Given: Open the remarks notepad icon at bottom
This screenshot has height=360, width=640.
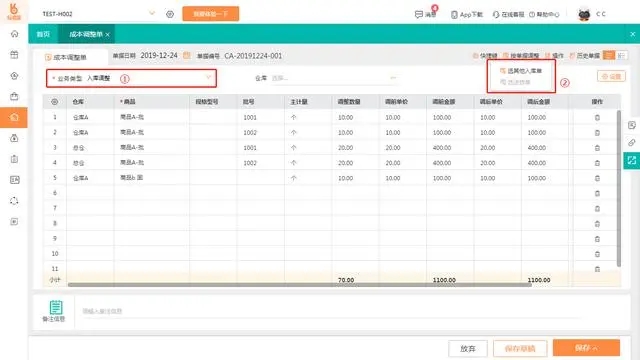Looking at the screenshot, I should point(56,307).
